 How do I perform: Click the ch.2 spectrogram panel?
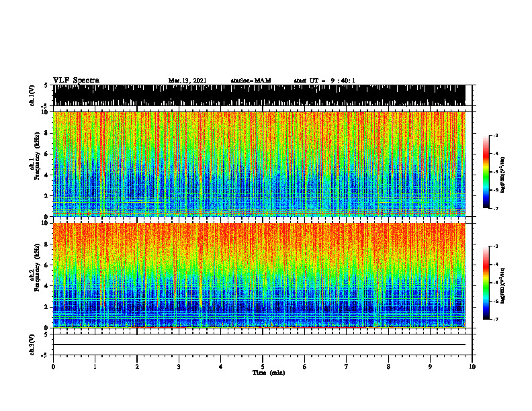point(259,275)
